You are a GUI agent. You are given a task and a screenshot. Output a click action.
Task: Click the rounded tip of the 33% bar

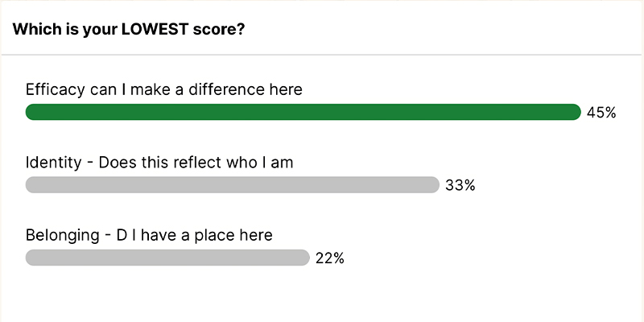[433, 185]
